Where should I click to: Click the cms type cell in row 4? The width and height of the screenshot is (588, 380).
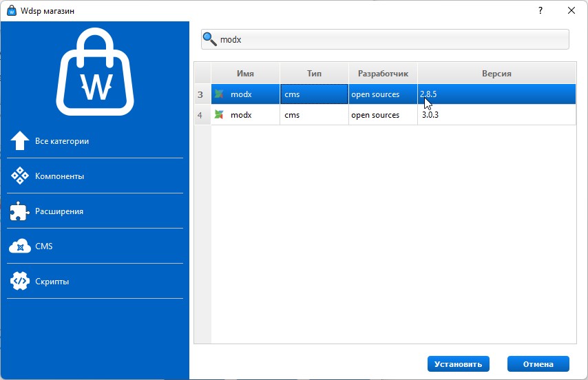coord(314,115)
